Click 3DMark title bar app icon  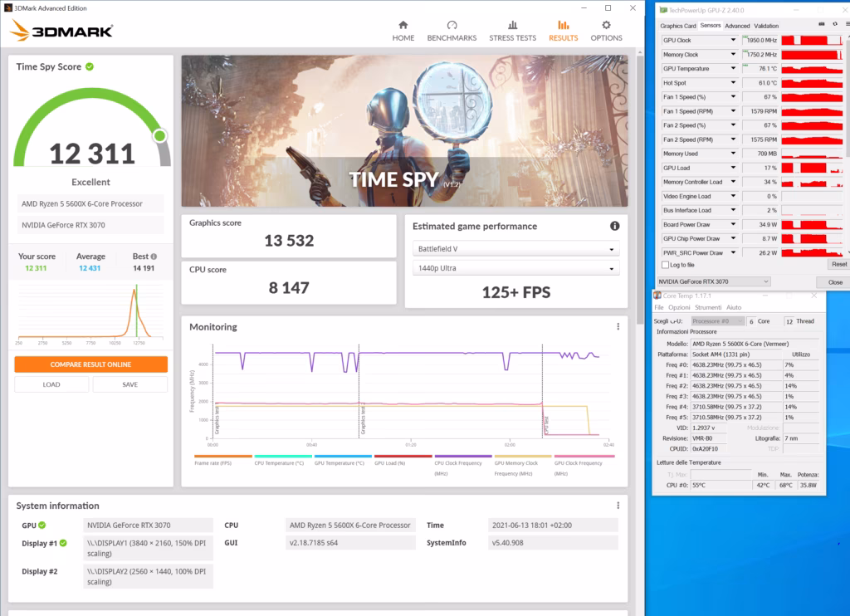coord(7,7)
